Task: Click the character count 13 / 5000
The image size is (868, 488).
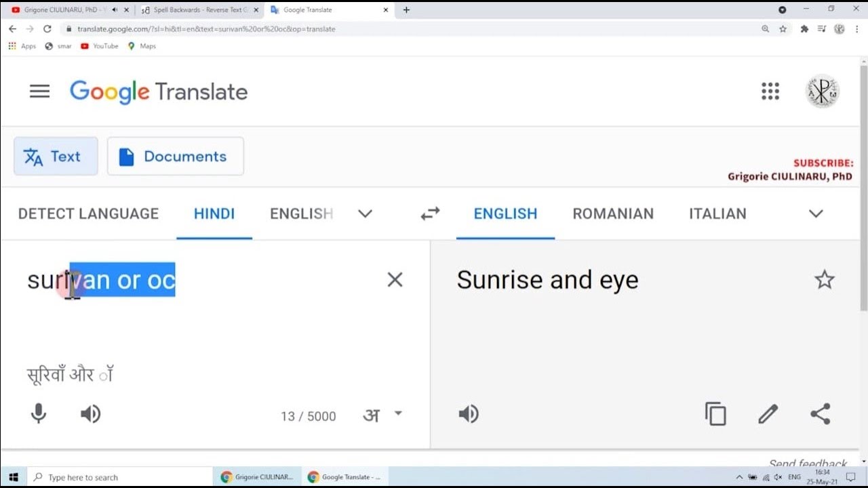Action: pos(309,416)
